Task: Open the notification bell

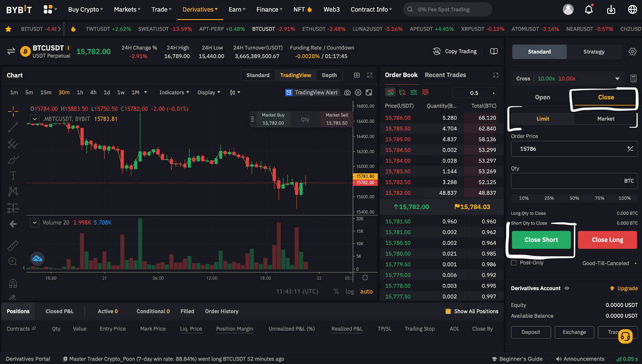Action: [589, 9]
